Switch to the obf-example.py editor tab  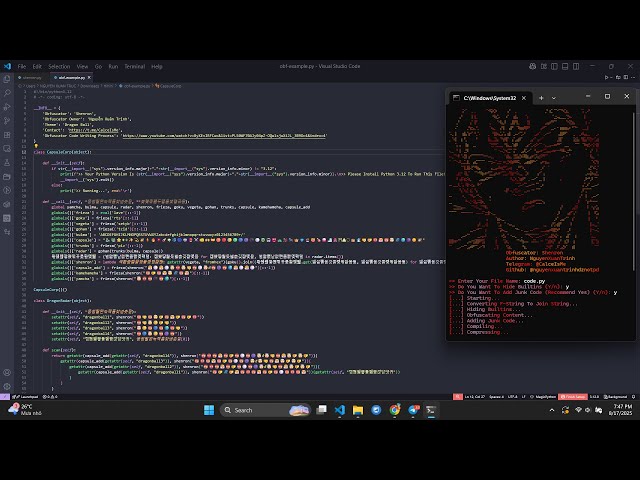(x=71, y=77)
